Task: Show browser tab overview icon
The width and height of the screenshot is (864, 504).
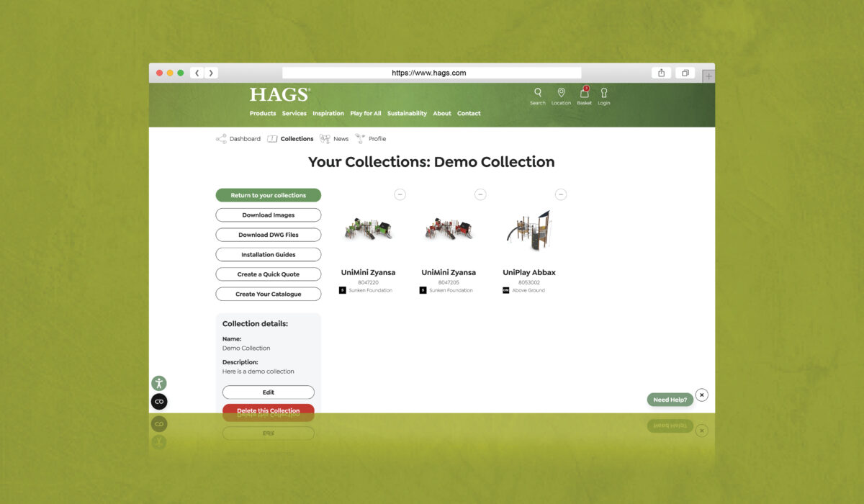Action: 685,73
